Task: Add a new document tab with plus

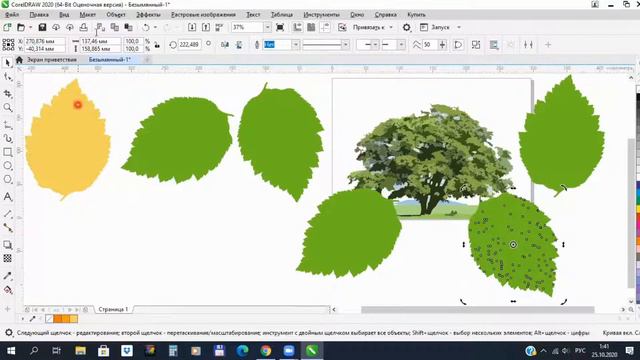Action: (147, 60)
